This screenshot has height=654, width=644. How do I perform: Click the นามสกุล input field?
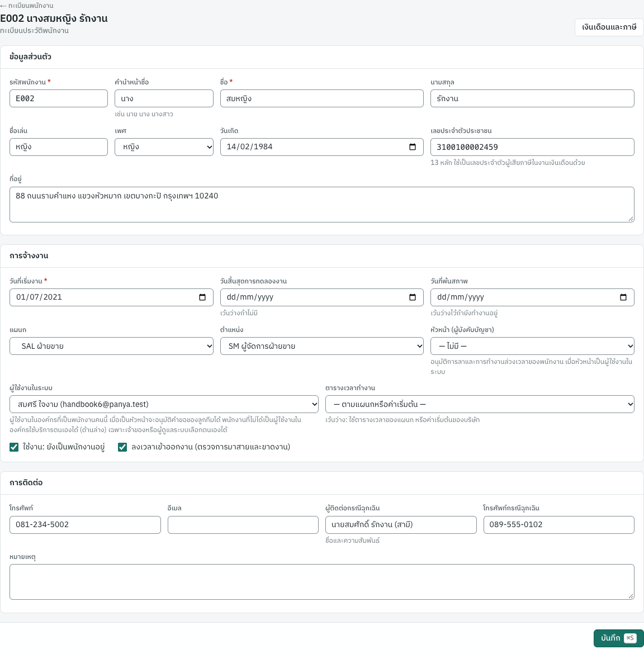(532, 98)
